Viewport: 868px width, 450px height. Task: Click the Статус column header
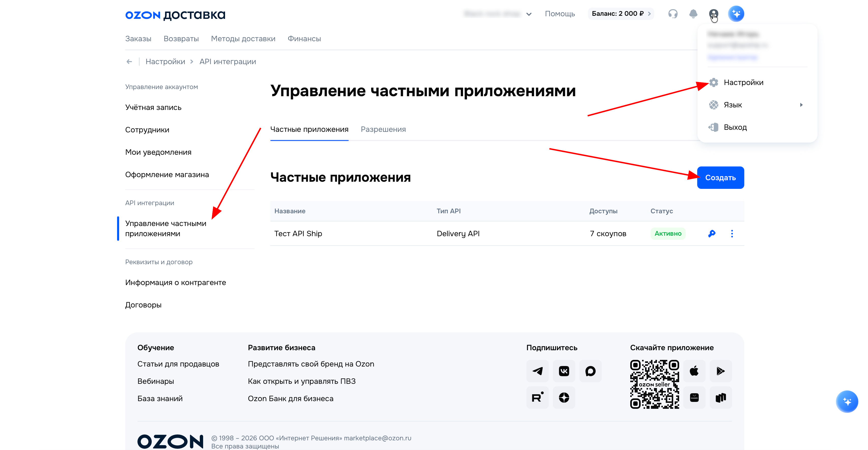coord(662,211)
